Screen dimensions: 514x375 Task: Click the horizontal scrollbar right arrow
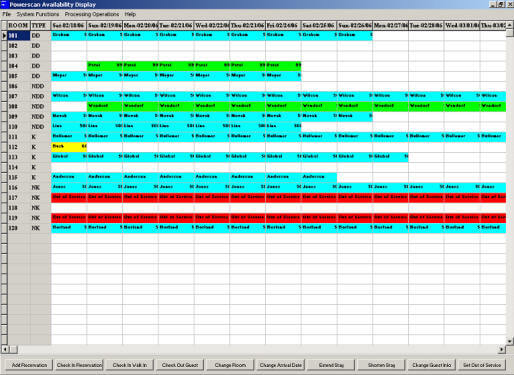coord(502,349)
